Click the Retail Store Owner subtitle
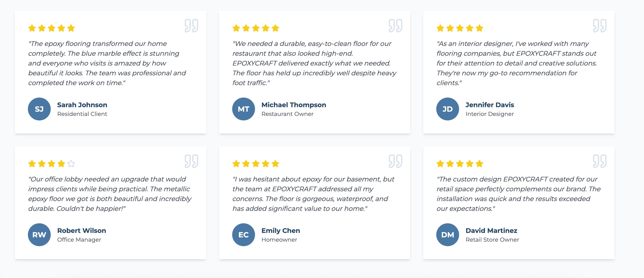Screen dimensions: 644x278 point(492,240)
